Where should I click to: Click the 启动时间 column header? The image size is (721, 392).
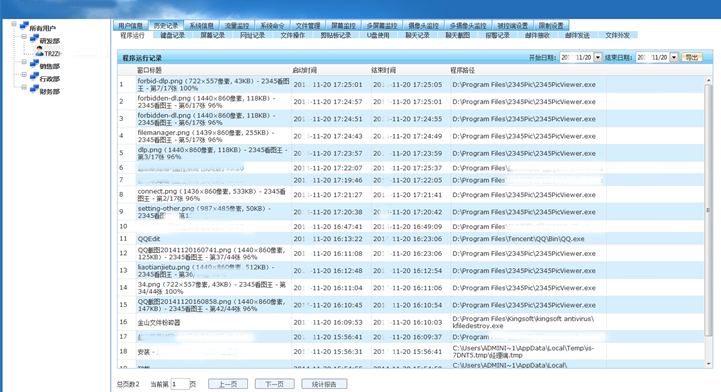tap(304, 70)
